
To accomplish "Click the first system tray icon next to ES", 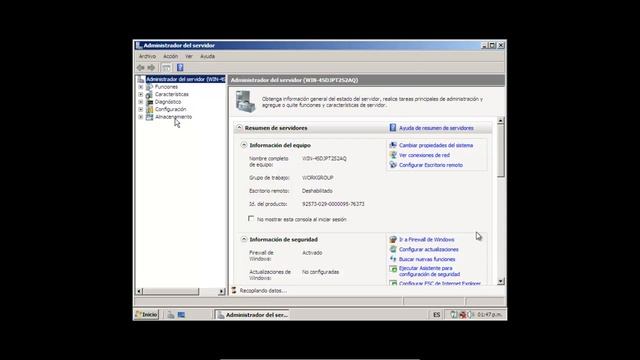I will coord(453,315).
